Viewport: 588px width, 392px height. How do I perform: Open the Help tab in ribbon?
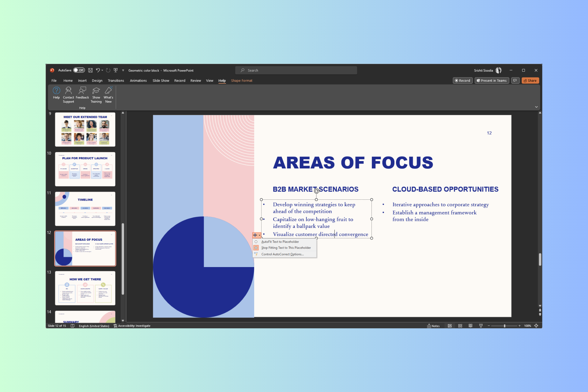click(222, 81)
